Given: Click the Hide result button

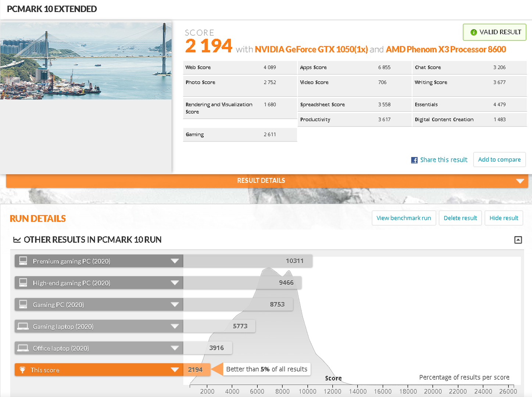Looking at the screenshot, I should [x=504, y=218].
